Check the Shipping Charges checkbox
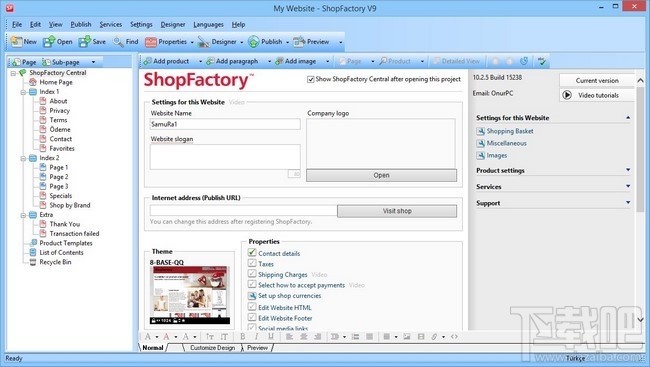Viewport: 650px width, 367px height. click(252, 274)
